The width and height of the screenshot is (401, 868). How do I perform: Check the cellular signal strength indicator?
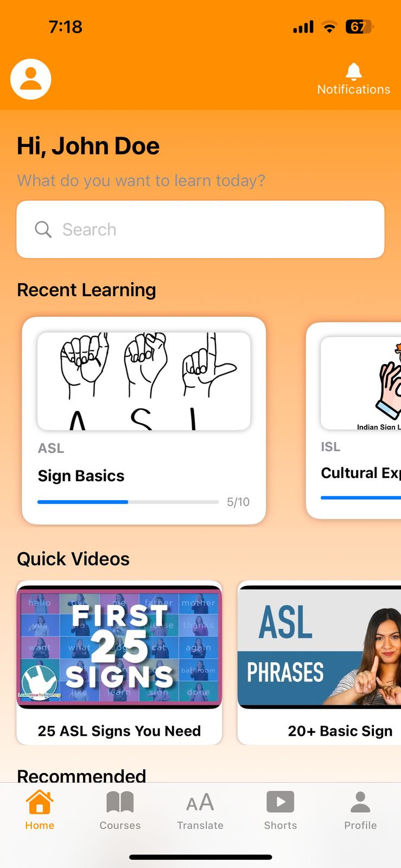(303, 27)
